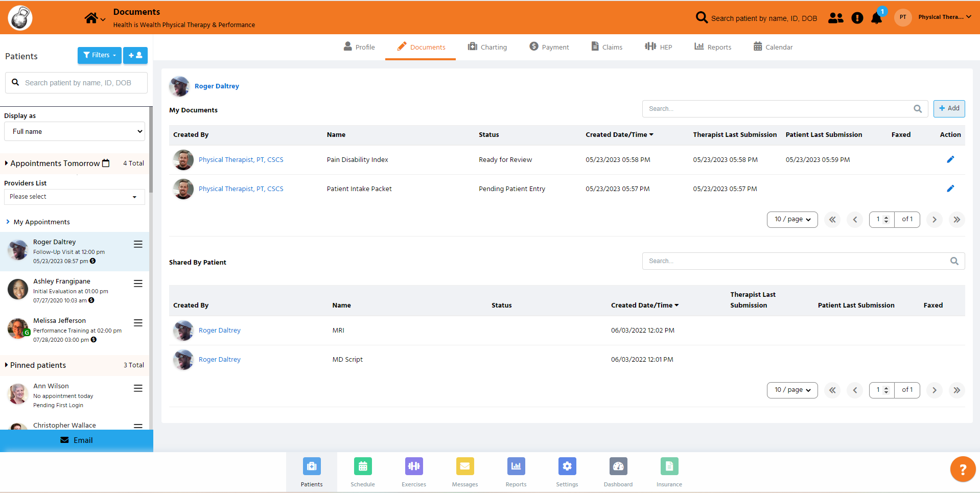Click the PT user avatar
This screenshot has height=493, width=980.
[x=903, y=17]
